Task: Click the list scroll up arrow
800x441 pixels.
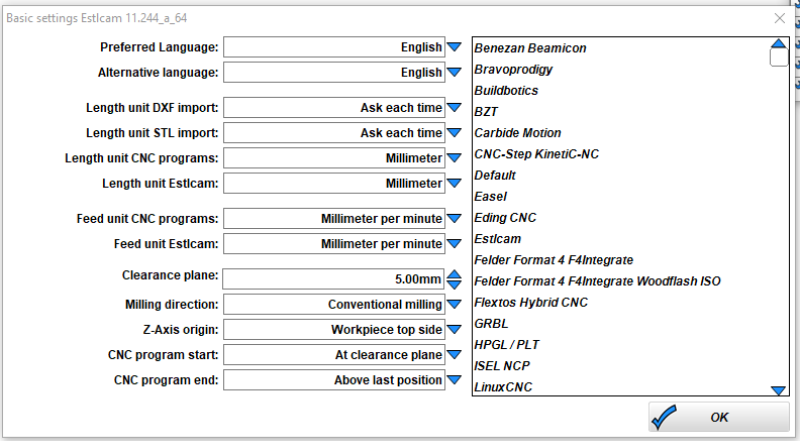Action: (x=779, y=43)
